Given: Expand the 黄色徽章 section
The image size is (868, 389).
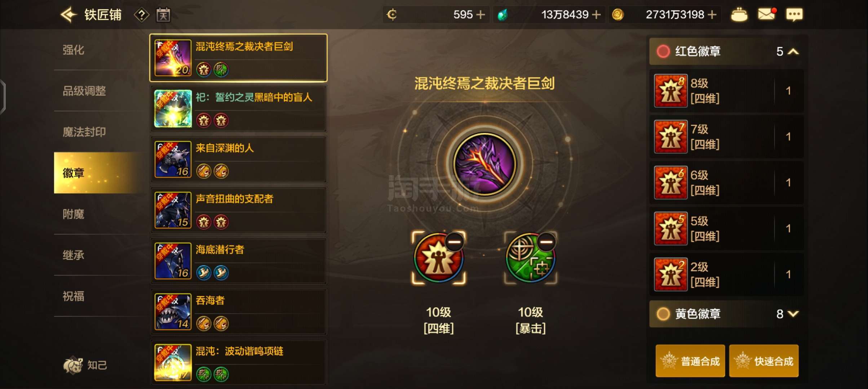Looking at the screenshot, I should point(793,314).
